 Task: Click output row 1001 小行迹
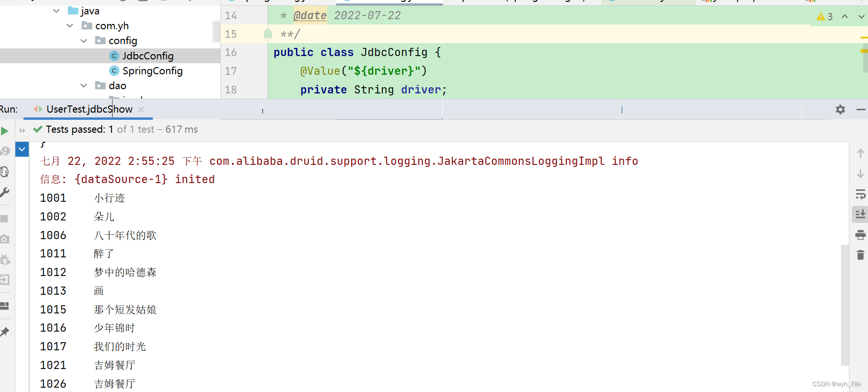[82, 198]
